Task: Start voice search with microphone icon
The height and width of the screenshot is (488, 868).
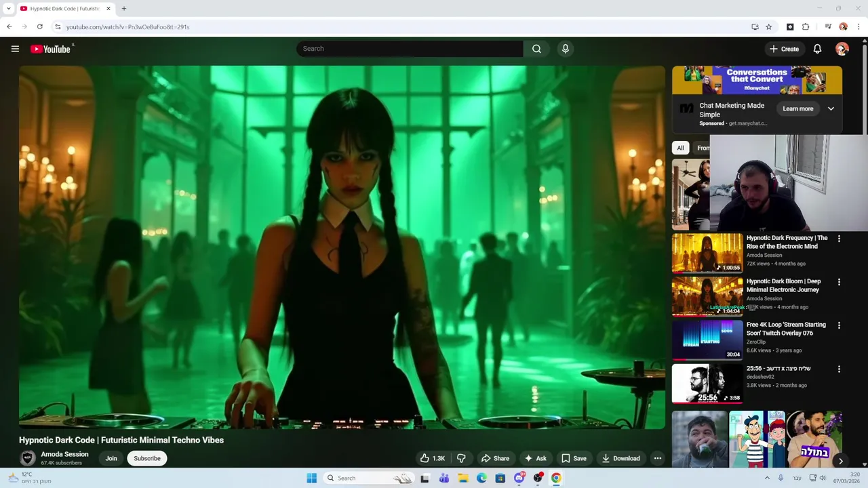Action: point(565,49)
